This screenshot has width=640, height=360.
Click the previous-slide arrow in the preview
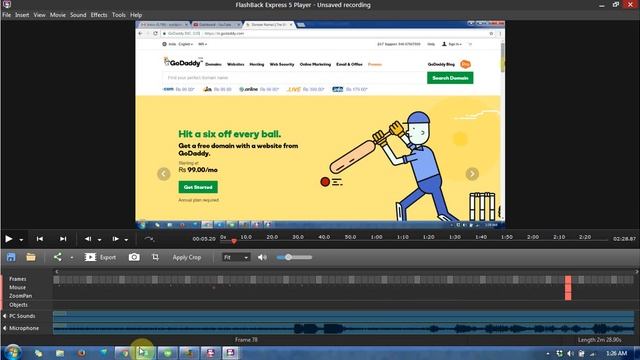(164, 173)
